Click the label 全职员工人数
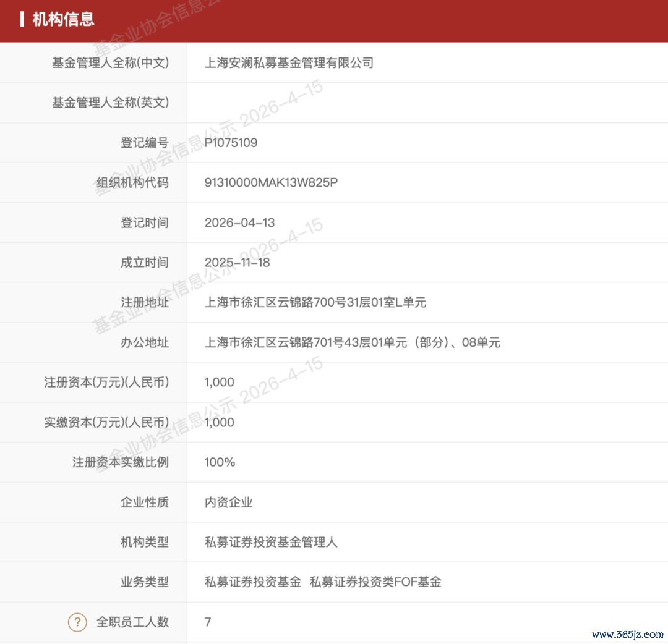 (132, 622)
